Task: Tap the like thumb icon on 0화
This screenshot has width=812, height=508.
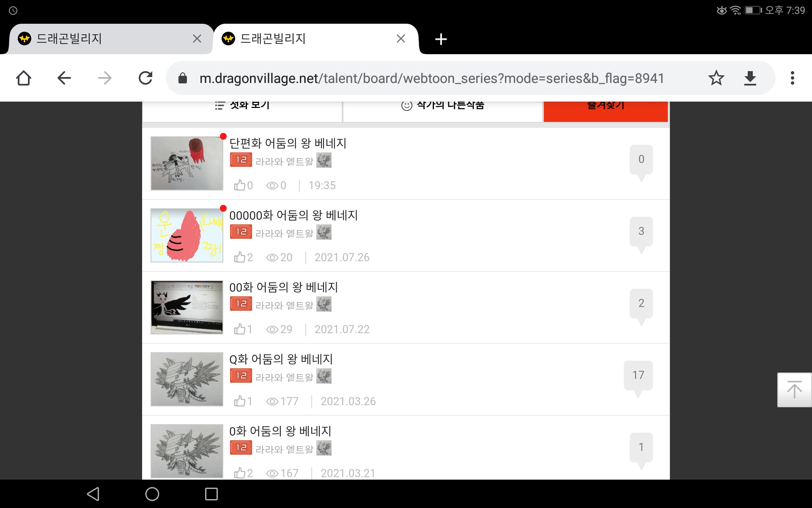Action: pyautogui.click(x=240, y=473)
